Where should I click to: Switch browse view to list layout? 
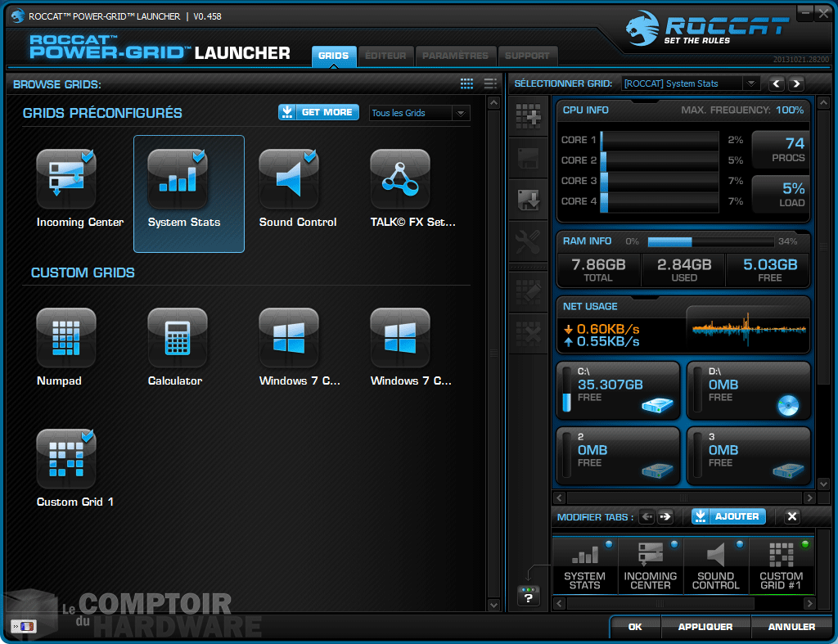point(489,83)
